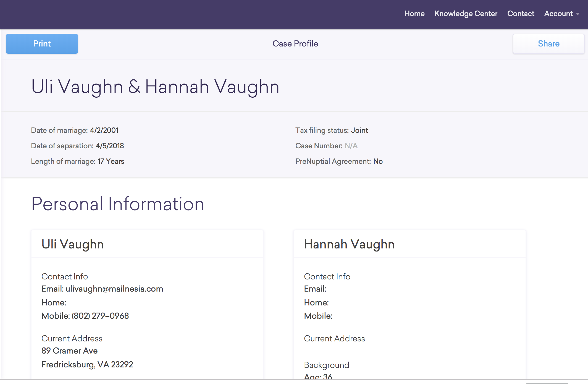Select the 89 Cramer Ave address line

tap(69, 351)
